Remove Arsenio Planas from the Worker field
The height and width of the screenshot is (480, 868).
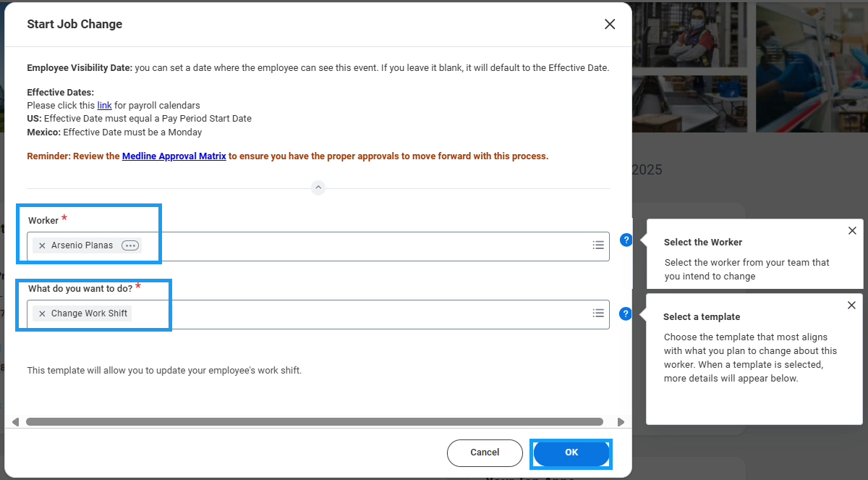[x=41, y=245]
